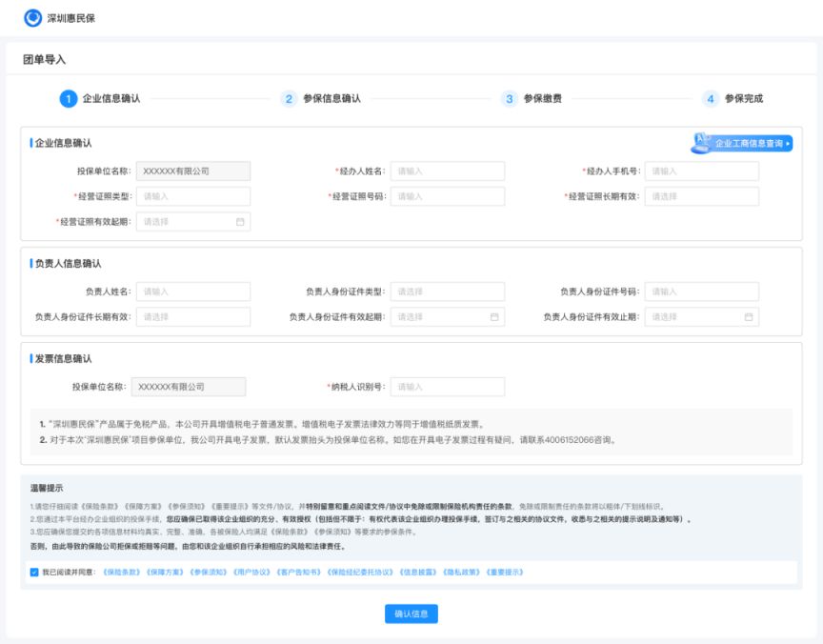823x644 pixels.
Task: Click step 4 circle 参保完成
Action: 711,99
